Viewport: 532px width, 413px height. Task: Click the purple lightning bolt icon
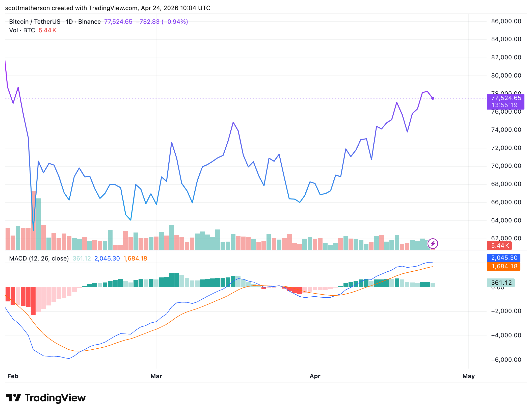point(433,244)
